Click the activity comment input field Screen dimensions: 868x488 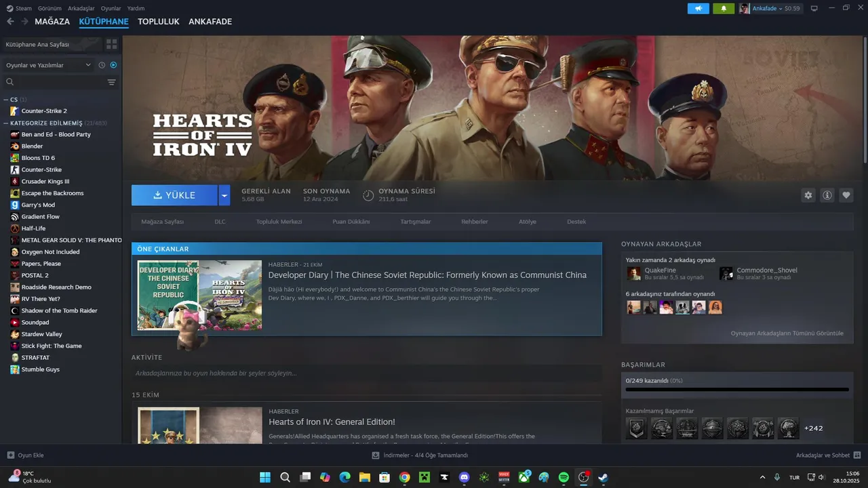coord(366,373)
